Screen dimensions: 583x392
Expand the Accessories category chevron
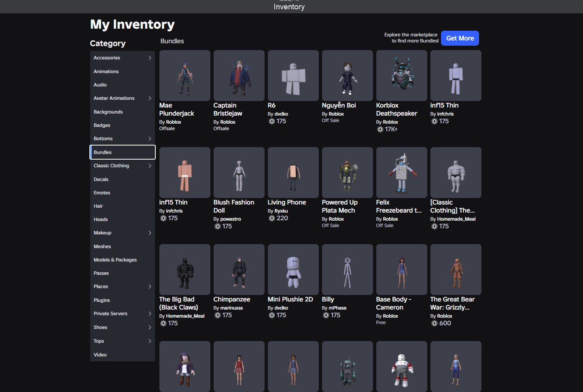(x=150, y=58)
